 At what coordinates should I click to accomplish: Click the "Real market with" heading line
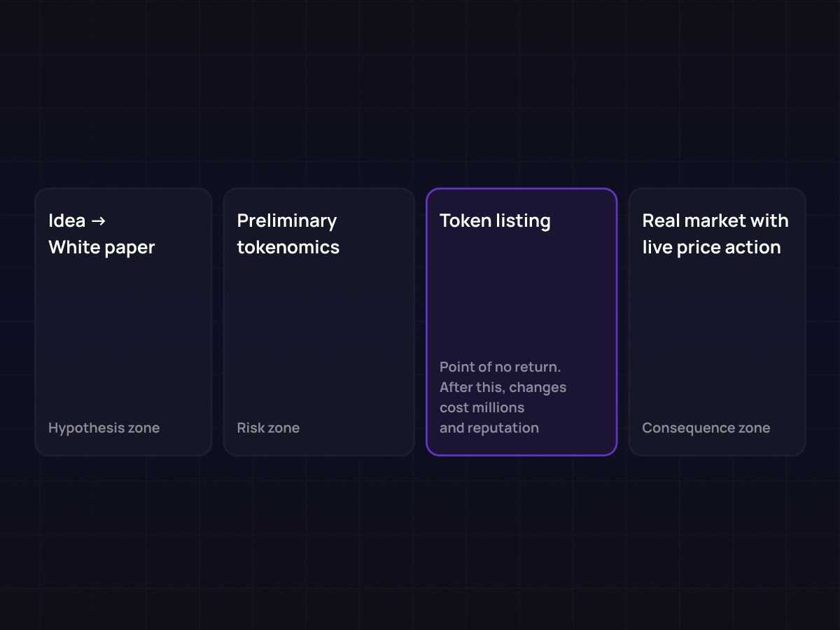715,221
